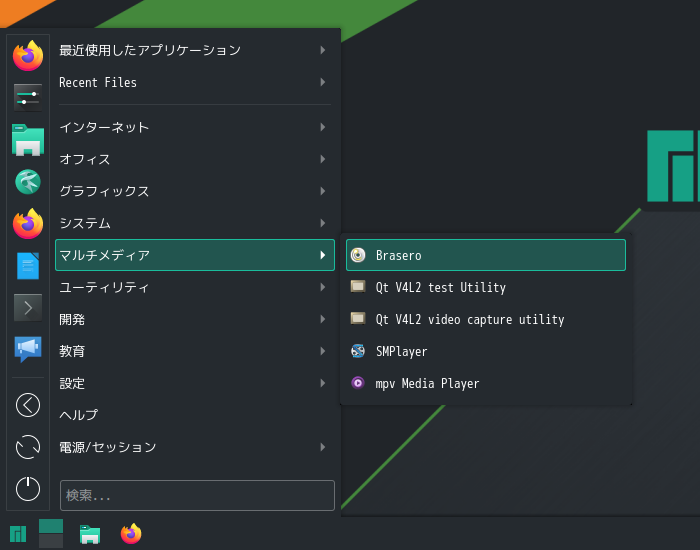Switch workspace with the taskbar pager
The height and width of the screenshot is (550, 700).
(51, 533)
